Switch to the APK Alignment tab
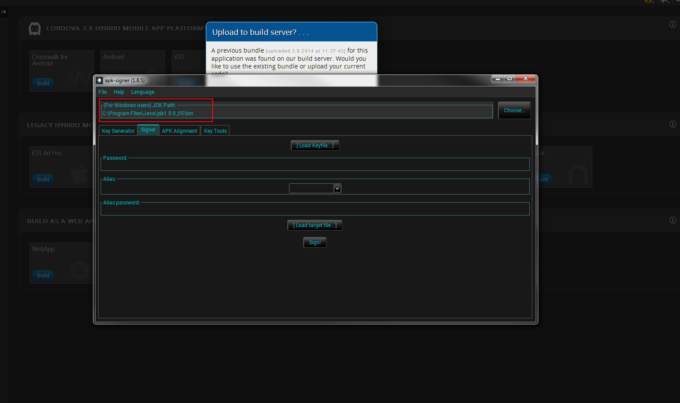Screen dimensions: 680x403 pos(179,131)
